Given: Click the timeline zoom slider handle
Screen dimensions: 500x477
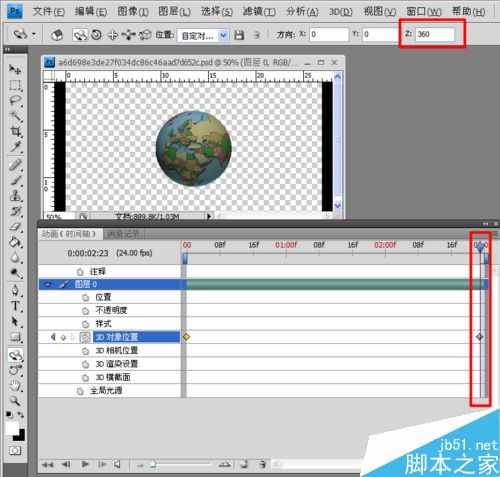Looking at the screenshot, I should point(152,464).
